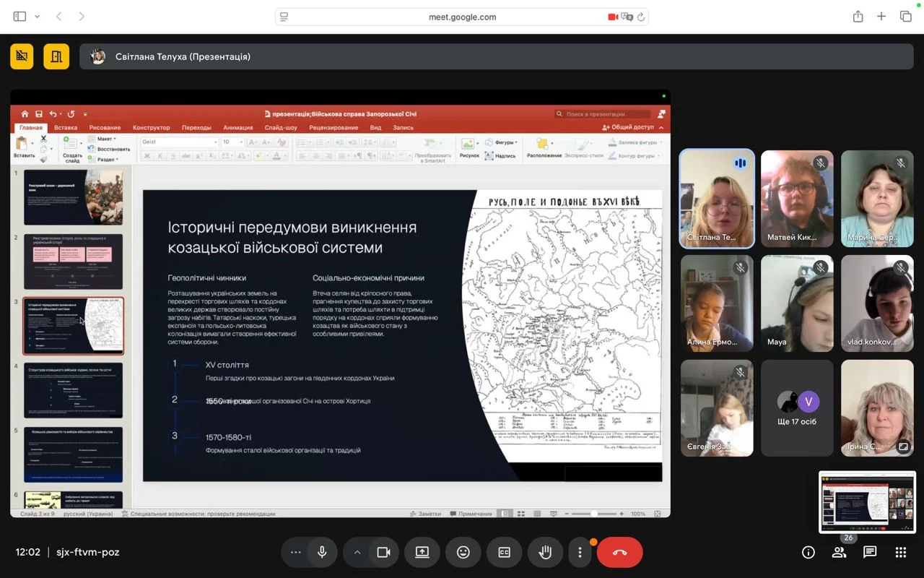Expand video settings with the chevron arrow
The image size is (924, 578).
point(357,552)
